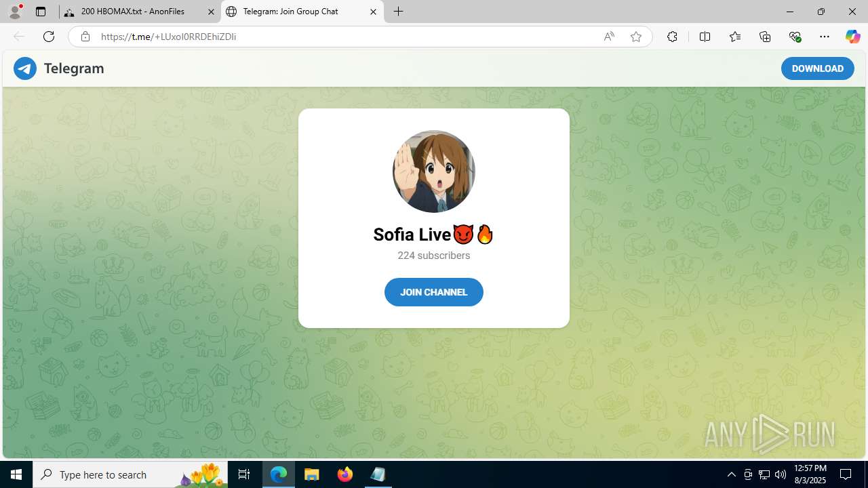Image resolution: width=868 pixels, height=488 pixels.
Task: Toggle Split screen view
Action: 705,37
